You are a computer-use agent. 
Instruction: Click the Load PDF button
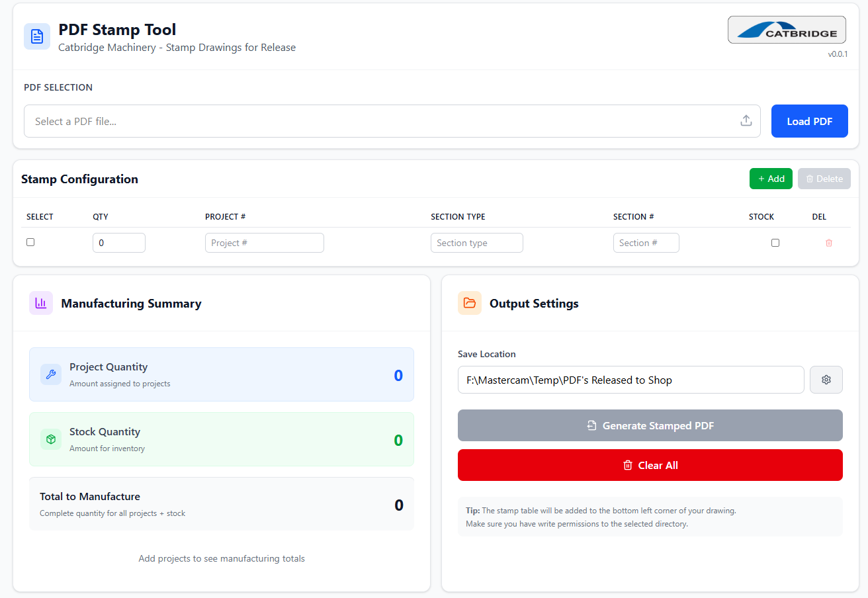pos(810,121)
